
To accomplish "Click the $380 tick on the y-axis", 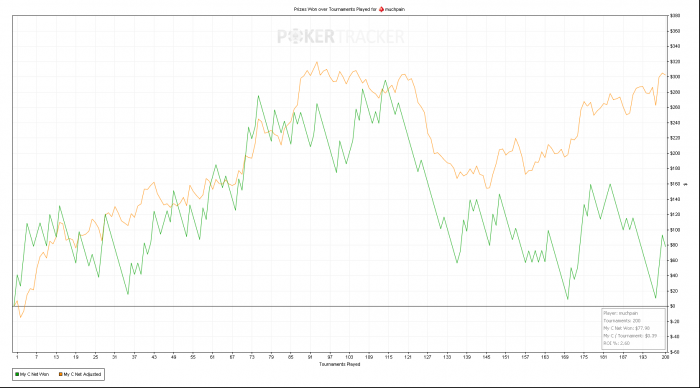I will 675,16.
